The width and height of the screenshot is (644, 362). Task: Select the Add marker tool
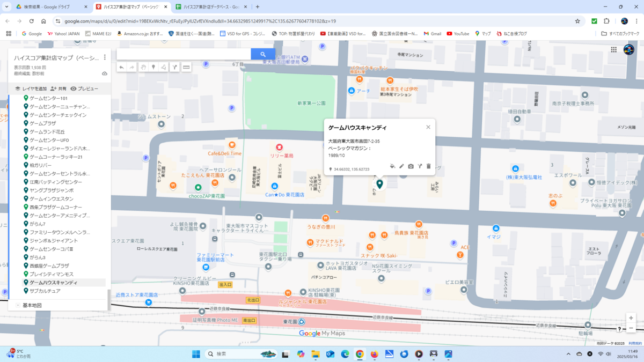153,68
